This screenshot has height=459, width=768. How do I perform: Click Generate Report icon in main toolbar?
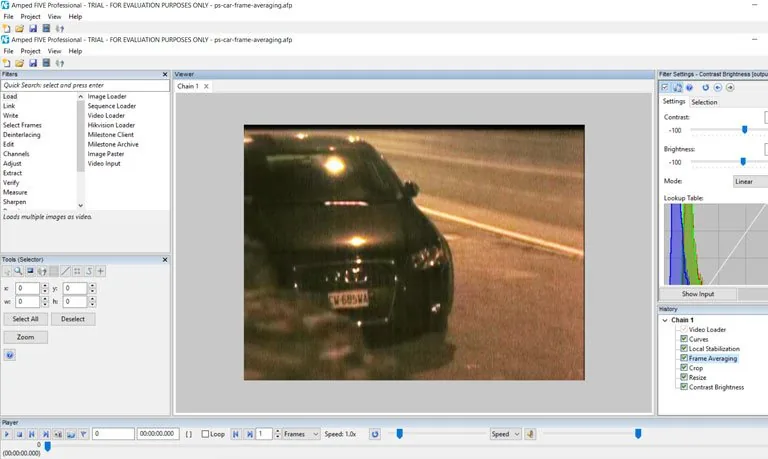(46, 63)
